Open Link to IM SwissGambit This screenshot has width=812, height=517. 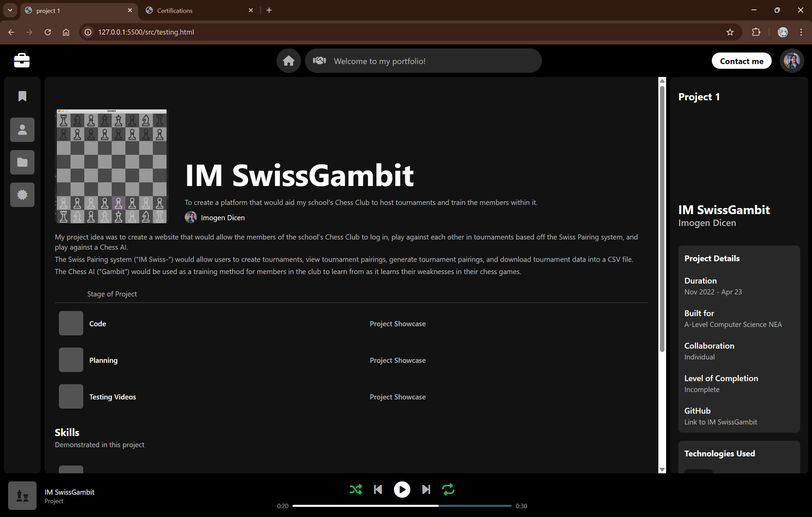point(720,422)
